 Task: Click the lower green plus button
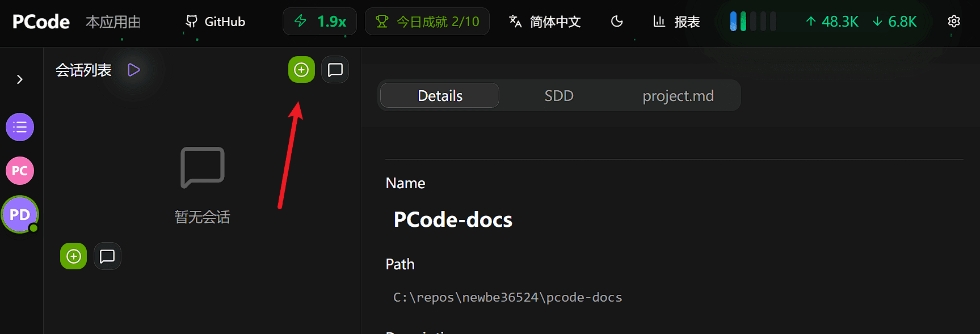74,256
